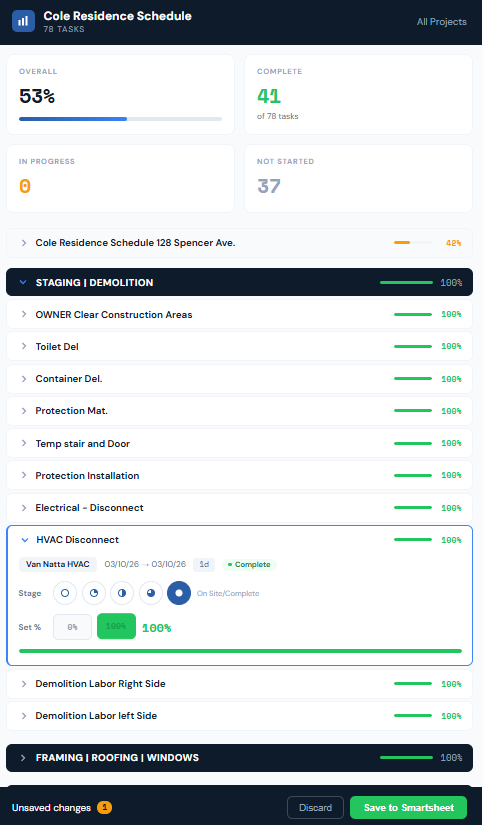This screenshot has width=484, height=825.
Task: Select the empty circle stage icon
Action: pos(65,593)
